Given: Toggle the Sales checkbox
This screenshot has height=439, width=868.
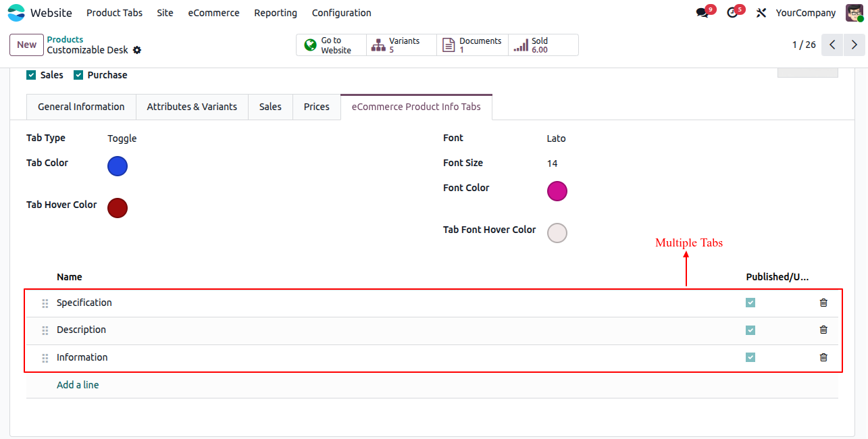Looking at the screenshot, I should [31, 75].
